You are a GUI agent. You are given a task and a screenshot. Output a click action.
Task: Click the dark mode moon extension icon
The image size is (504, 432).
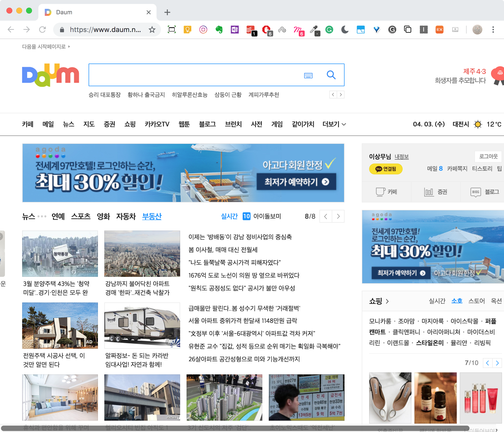345,30
